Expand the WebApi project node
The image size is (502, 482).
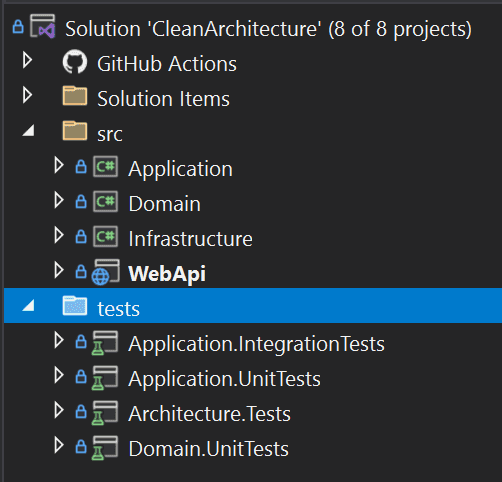pyautogui.click(x=59, y=270)
